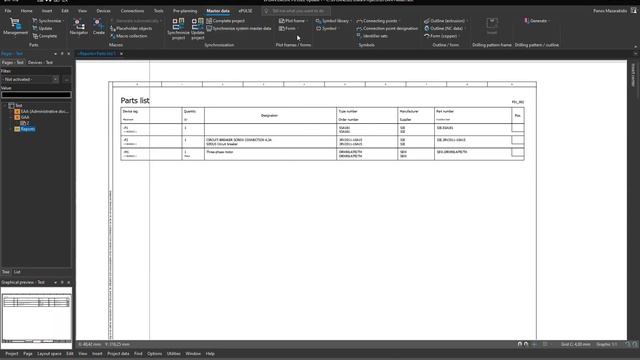Open the File menu tab

8,11
